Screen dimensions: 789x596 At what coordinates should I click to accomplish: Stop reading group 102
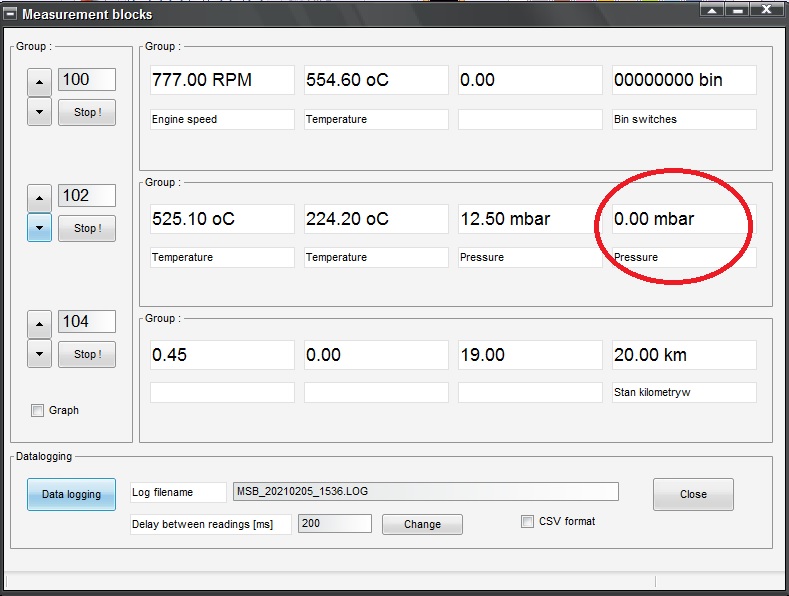[x=87, y=228]
